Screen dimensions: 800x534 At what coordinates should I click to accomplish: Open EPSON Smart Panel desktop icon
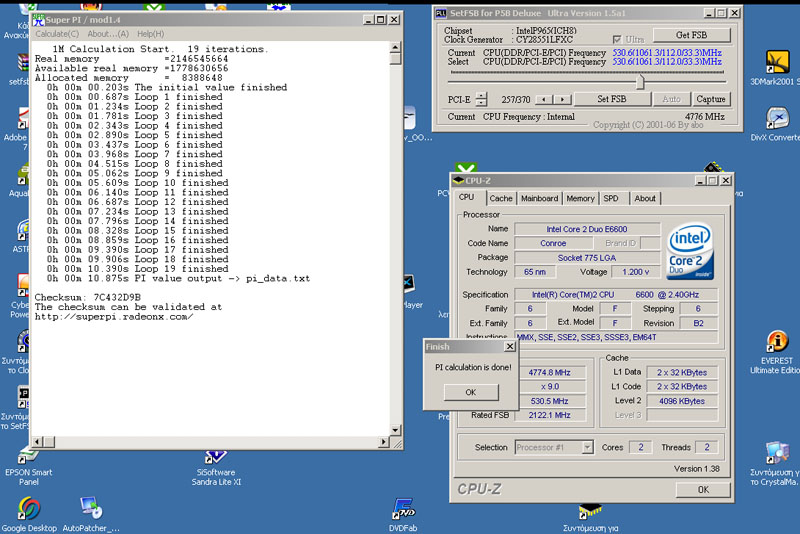[28, 455]
